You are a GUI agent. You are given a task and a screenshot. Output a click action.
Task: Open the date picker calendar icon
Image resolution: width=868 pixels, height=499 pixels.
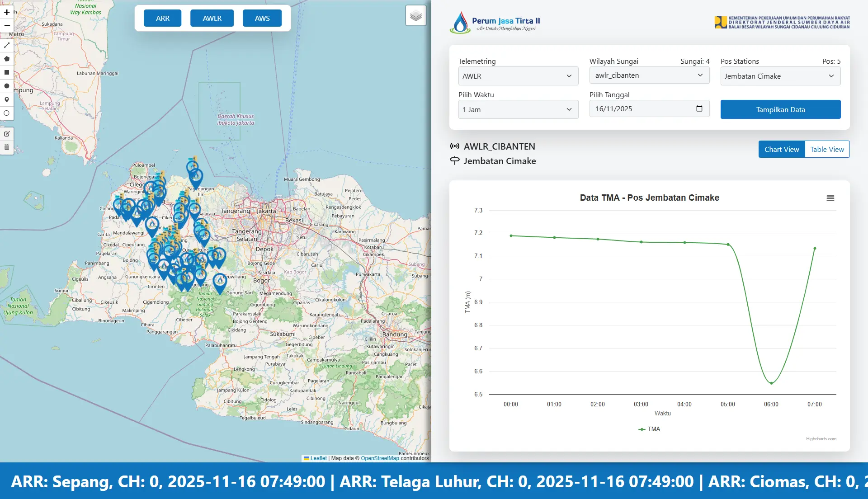tap(699, 108)
